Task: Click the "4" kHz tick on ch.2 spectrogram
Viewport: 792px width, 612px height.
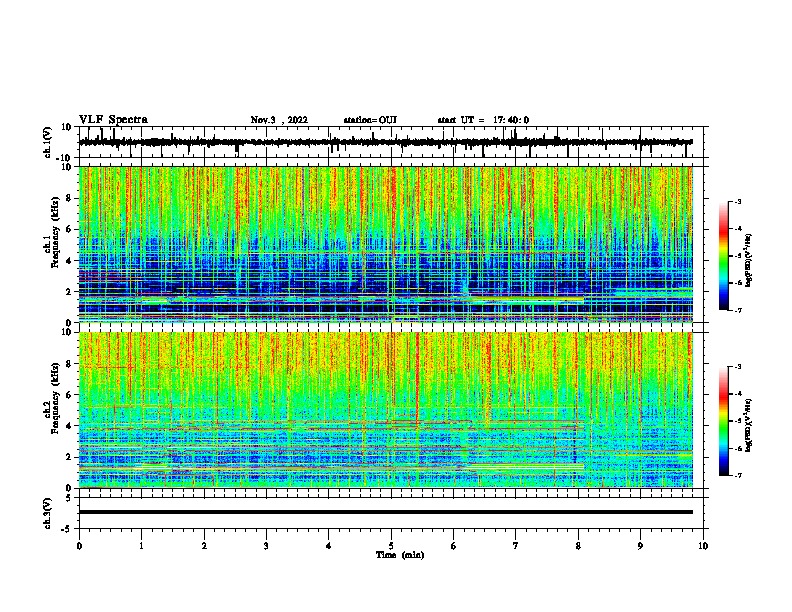Action: coord(69,426)
